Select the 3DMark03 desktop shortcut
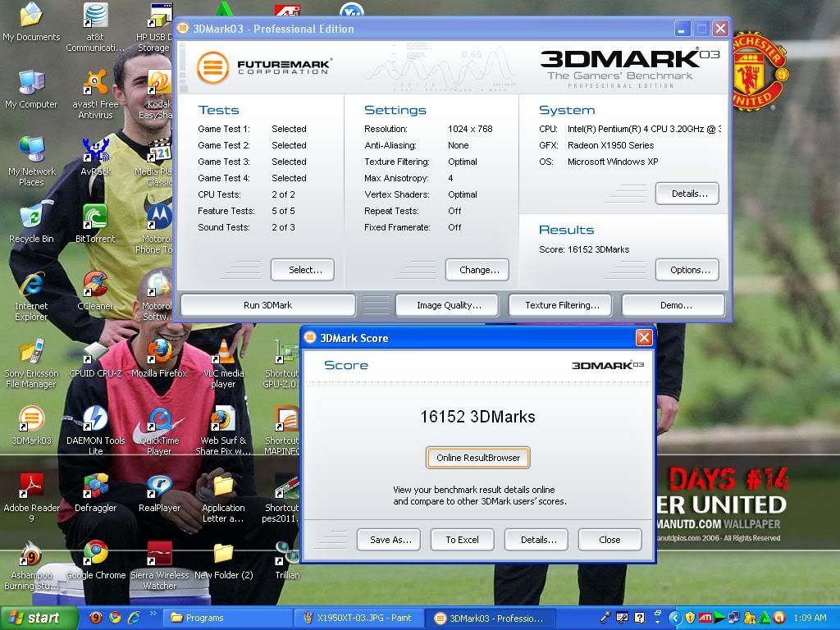Viewport: 840px width, 630px height. (x=31, y=427)
